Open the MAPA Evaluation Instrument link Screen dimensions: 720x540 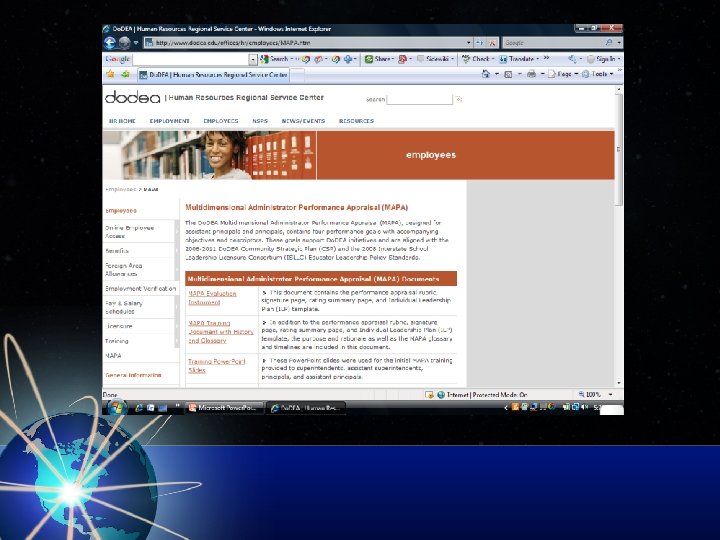pyautogui.click(x=212, y=298)
